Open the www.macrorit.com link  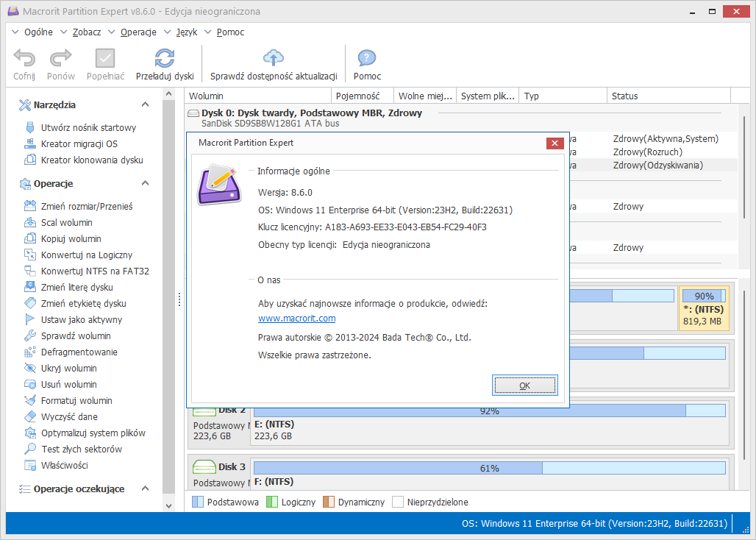(296, 319)
